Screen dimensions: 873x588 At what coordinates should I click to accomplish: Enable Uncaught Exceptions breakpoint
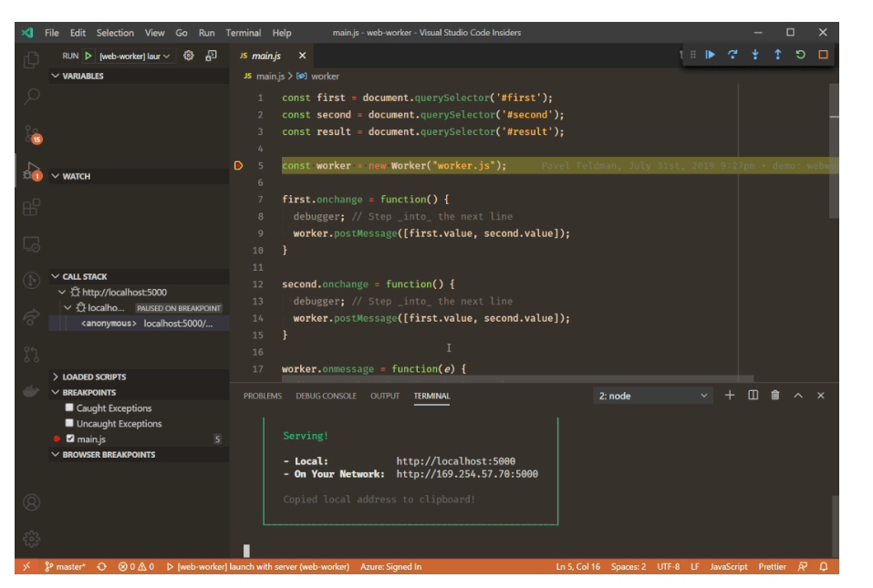(x=69, y=423)
